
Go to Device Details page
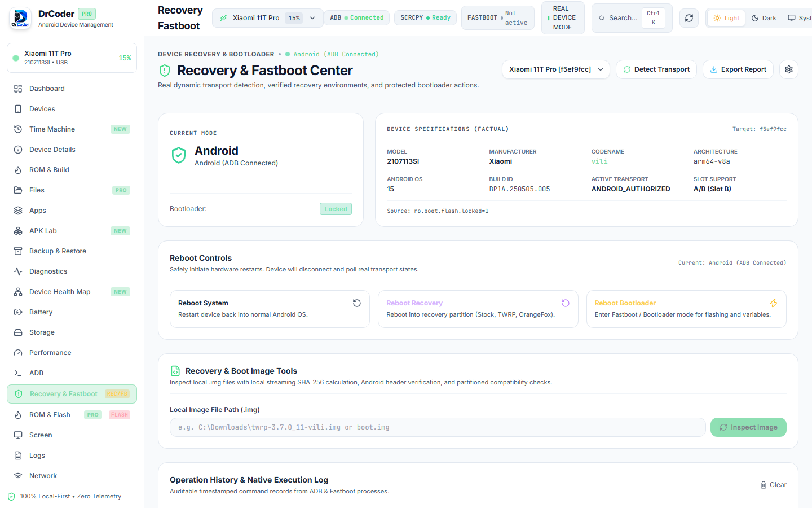72,150
